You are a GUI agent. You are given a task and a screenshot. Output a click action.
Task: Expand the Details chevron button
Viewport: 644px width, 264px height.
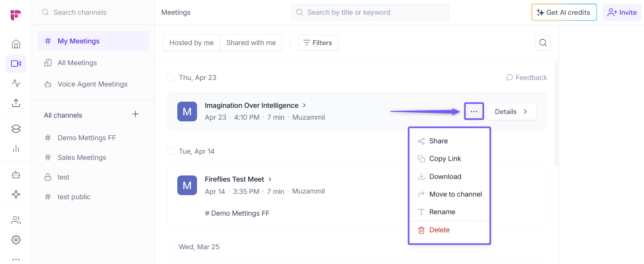(x=511, y=112)
